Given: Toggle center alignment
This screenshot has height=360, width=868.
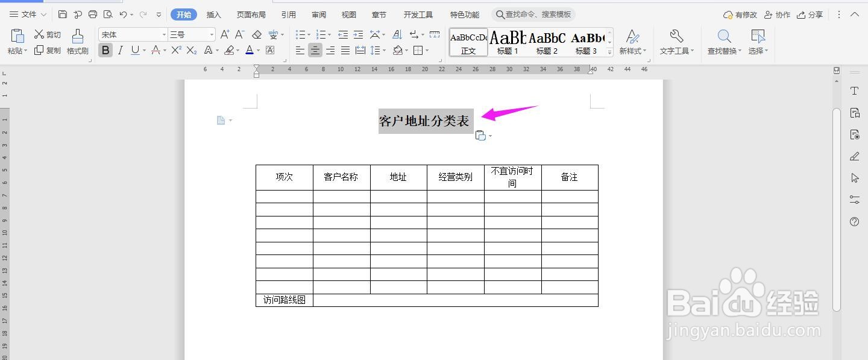Looking at the screenshot, I should 315,51.
